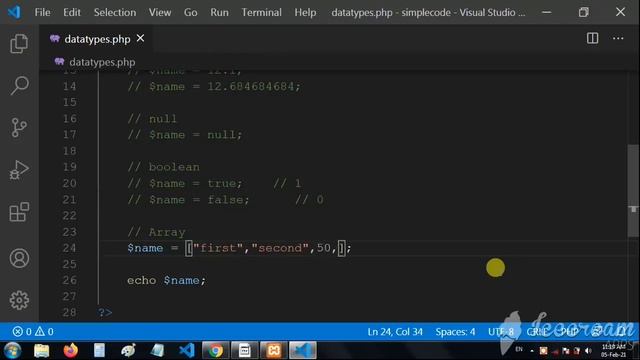
Task: Click the // null comment on line 16
Action: (152, 119)
